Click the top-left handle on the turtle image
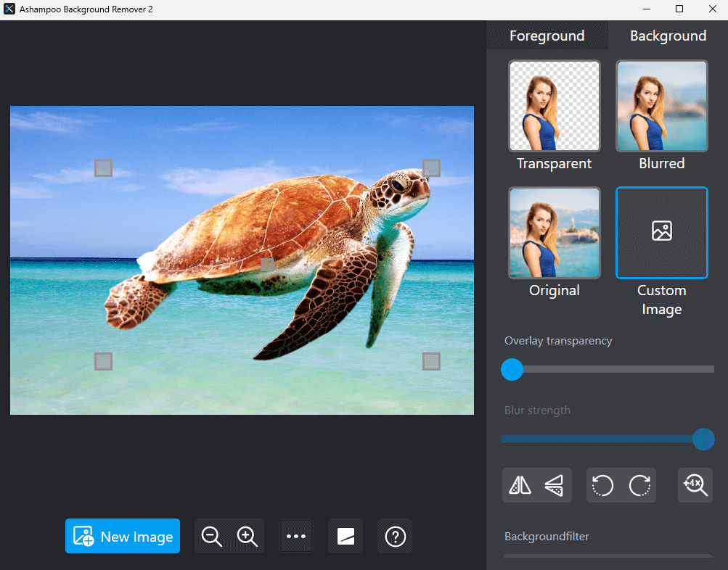 coord(103,168)
